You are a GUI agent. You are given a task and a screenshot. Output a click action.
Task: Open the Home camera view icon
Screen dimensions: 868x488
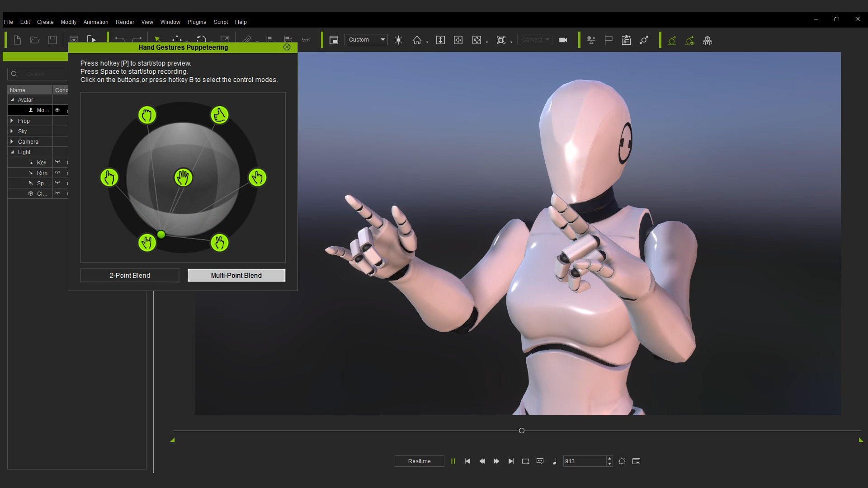pyautogui.click(x=417, y=40)
